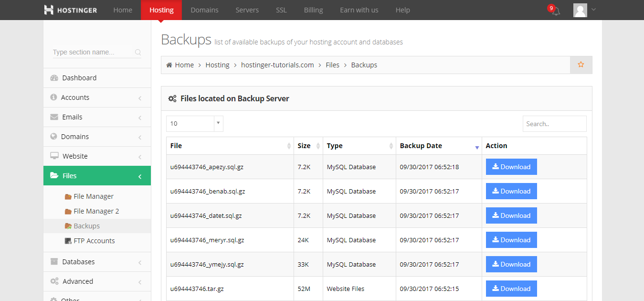This screenshot has height=301, width=644.
Task: Toggle Backup Date sort arrow
Action: 477,148
